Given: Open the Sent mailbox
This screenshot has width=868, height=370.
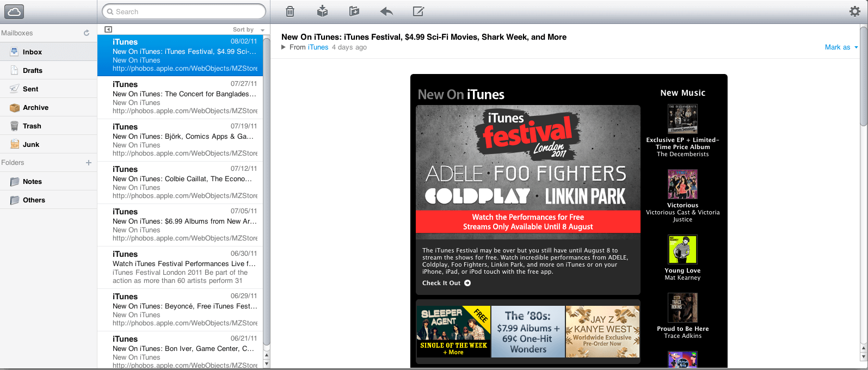Looking at the screenshot, I should 48,89.
